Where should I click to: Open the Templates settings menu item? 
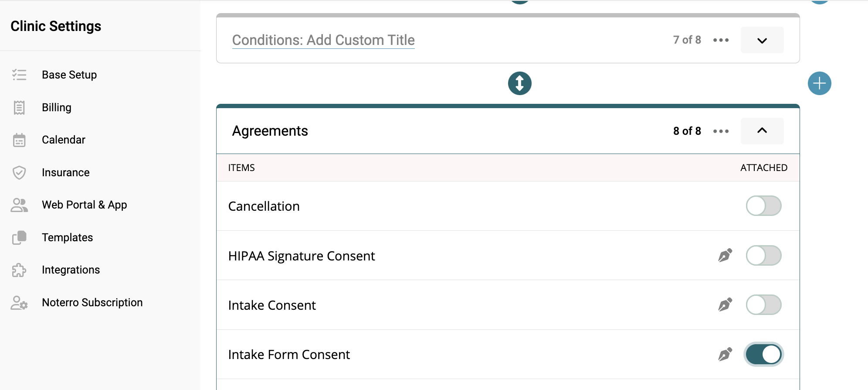[x=68, y=237]
